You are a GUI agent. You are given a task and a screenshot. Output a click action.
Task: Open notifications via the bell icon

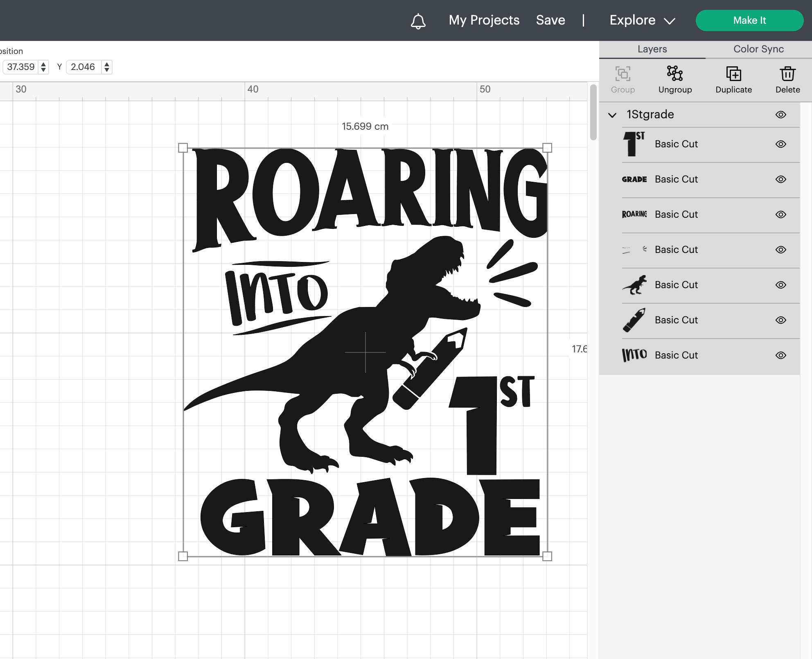click(418, 20)
